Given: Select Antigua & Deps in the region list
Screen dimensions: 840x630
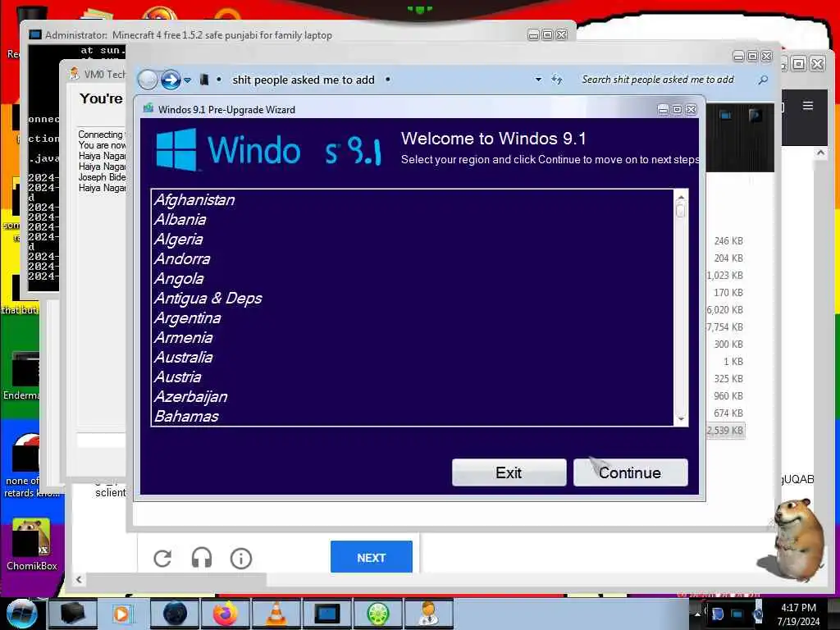Looking at the screenshot, I should click(x=412, y=299).
